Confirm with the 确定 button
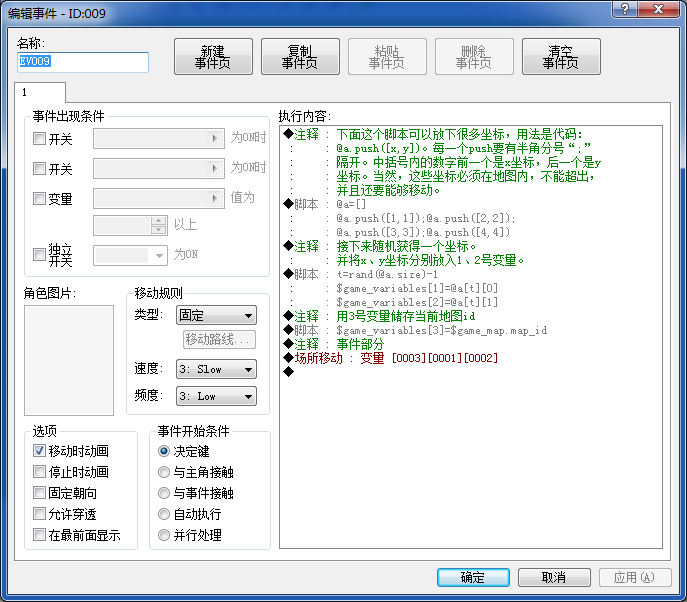687x602 pixels. click(473, 577)
